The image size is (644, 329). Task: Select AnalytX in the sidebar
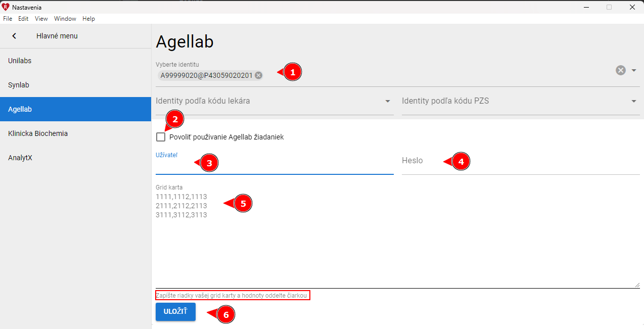point(76,158)
